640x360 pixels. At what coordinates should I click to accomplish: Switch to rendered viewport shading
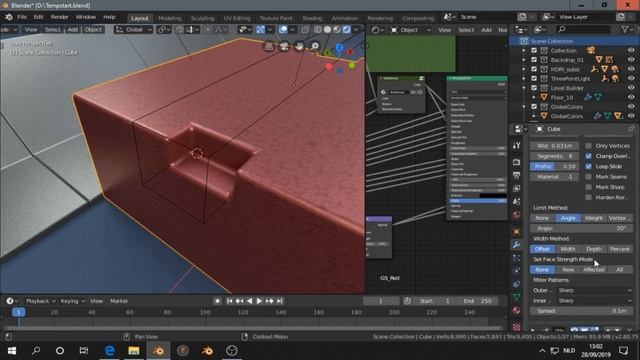pos(346,29)
